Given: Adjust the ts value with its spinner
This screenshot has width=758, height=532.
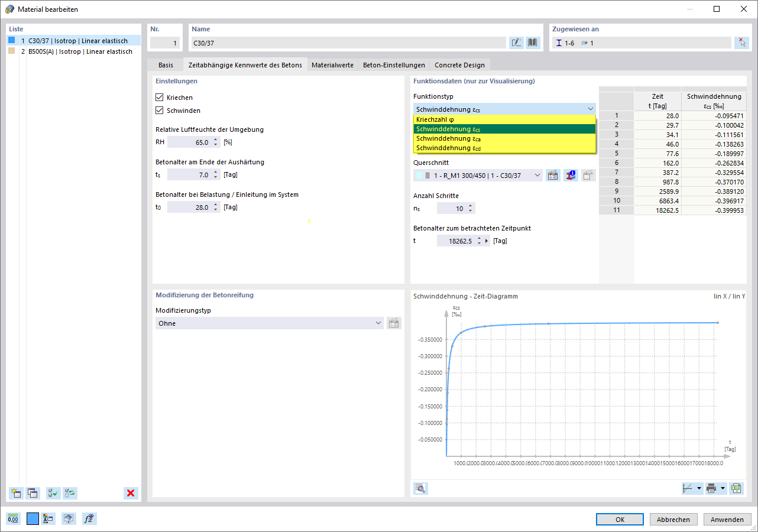Looking at the screenshot, I should click(x=216, y=174).
